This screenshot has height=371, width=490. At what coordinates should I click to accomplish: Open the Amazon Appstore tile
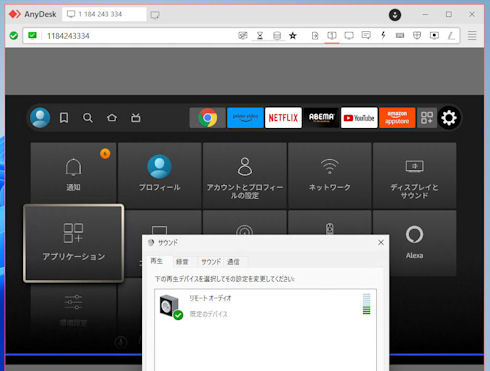(397, 118)
